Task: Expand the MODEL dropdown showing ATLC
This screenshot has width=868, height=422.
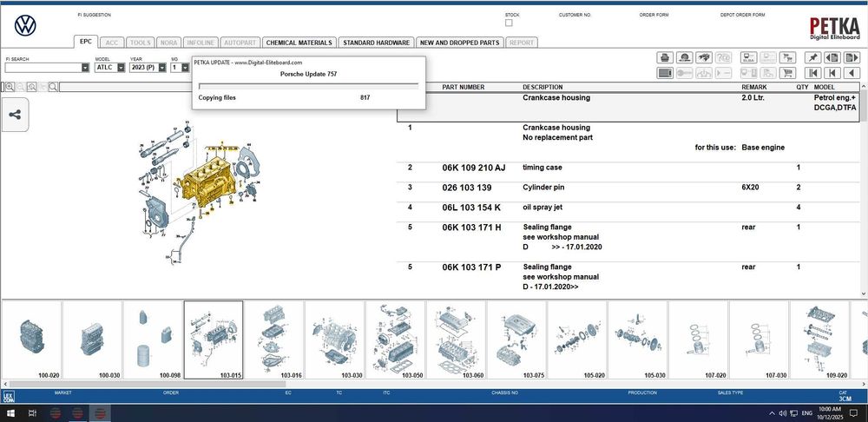Action: coord(121,68)
